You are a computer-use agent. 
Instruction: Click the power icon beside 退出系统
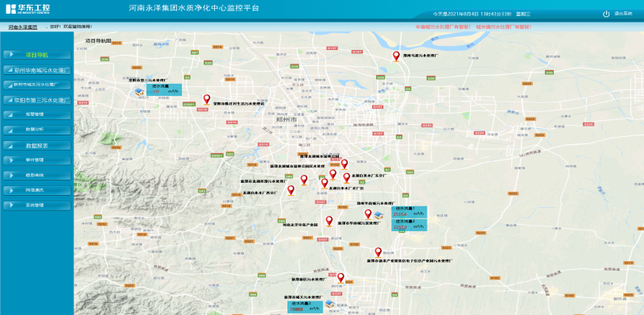[606, 14]
